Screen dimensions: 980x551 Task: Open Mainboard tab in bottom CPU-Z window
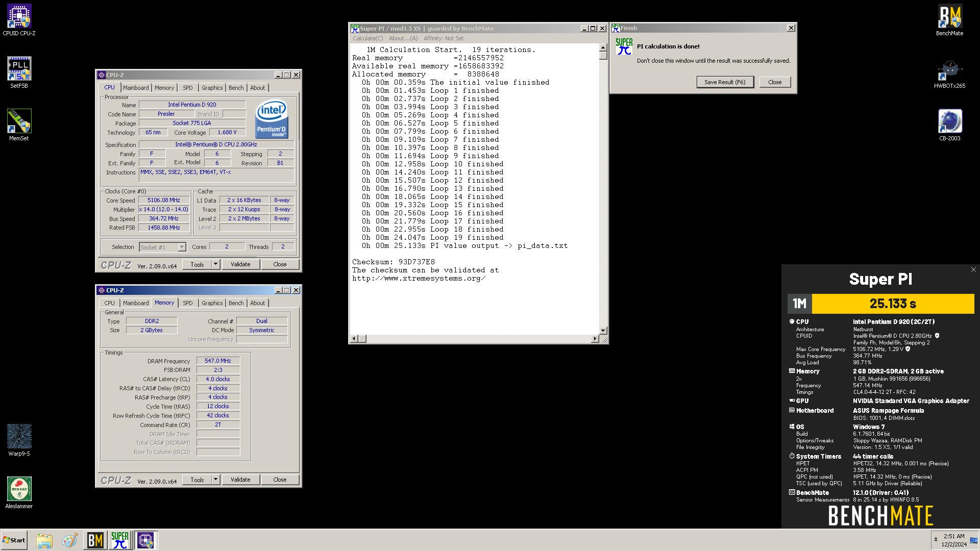coord(136,303)
